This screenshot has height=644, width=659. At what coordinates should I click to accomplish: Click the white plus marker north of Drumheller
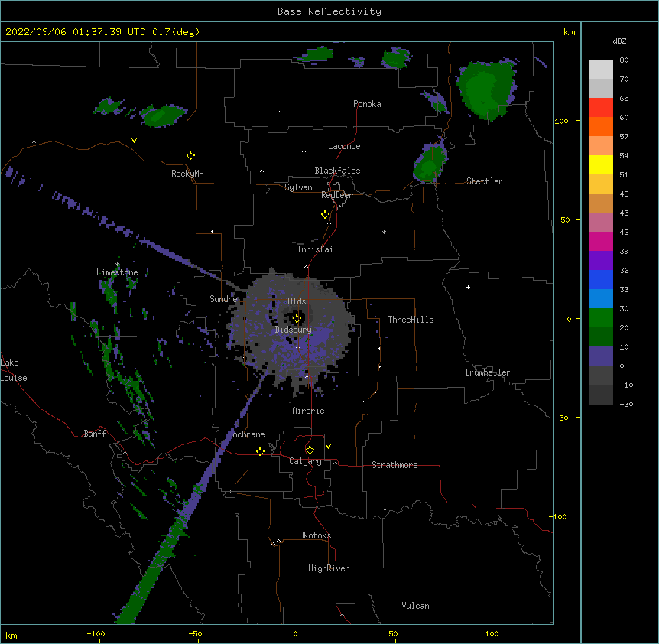(x=468, y=287)
